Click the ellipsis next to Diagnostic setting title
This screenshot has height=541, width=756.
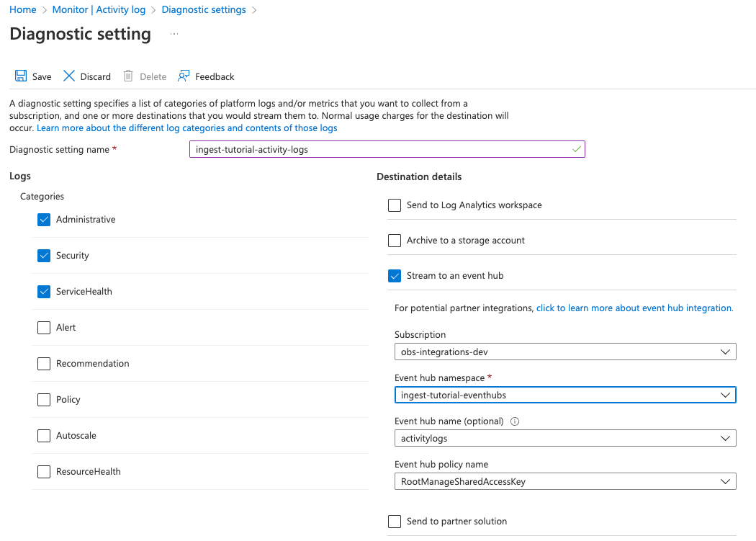173,34
